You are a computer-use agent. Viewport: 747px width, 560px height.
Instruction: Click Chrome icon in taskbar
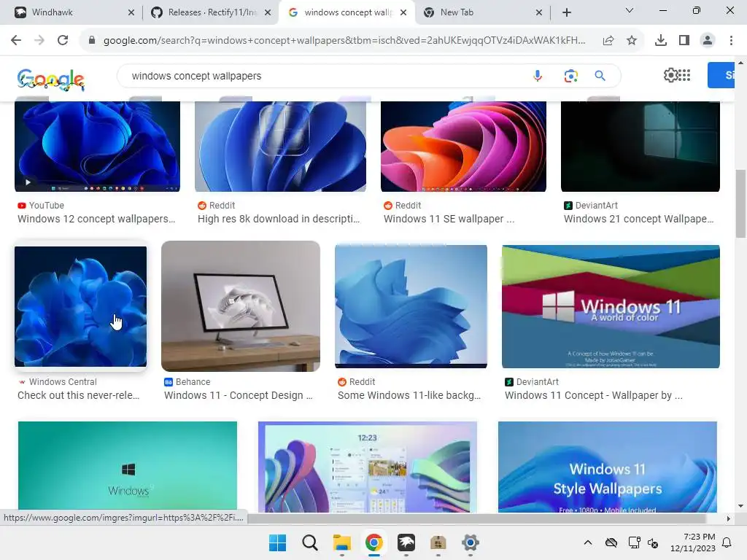(x=374, y=542)
